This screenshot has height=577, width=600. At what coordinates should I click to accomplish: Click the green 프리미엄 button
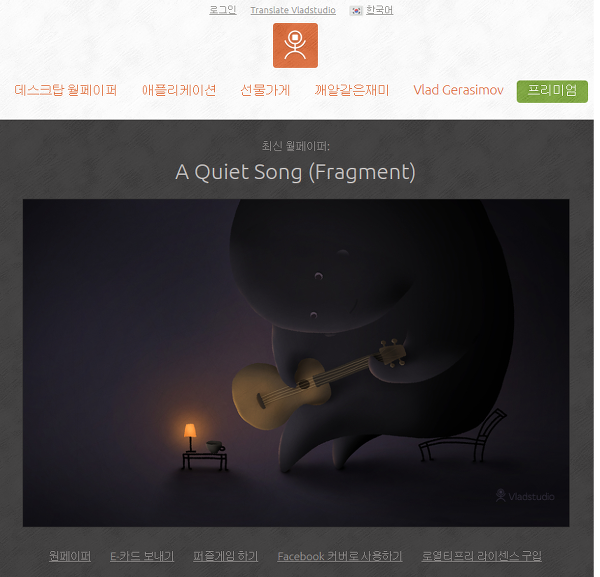(x=552, y=91)
